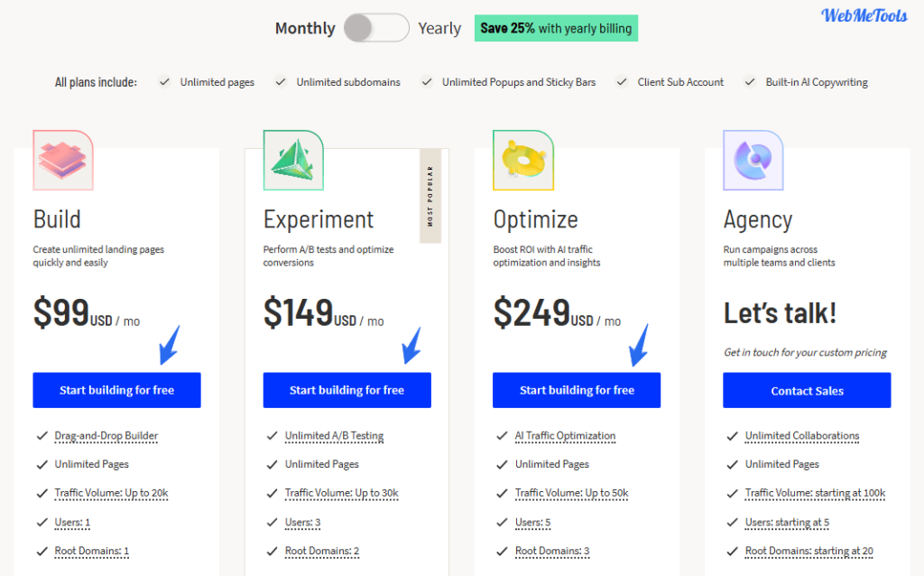
Task: Click the Optimize plan yellow ring icon
Action: point(523,160)
